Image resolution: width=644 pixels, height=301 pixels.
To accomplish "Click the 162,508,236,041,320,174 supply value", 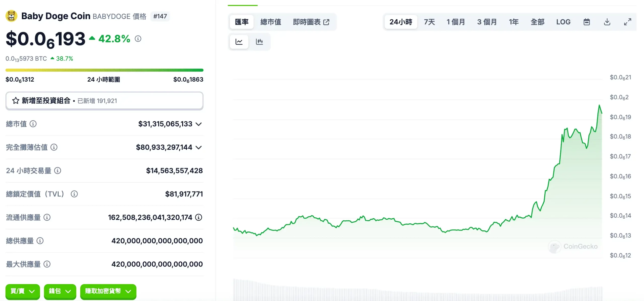I will [x=150, y=217].
